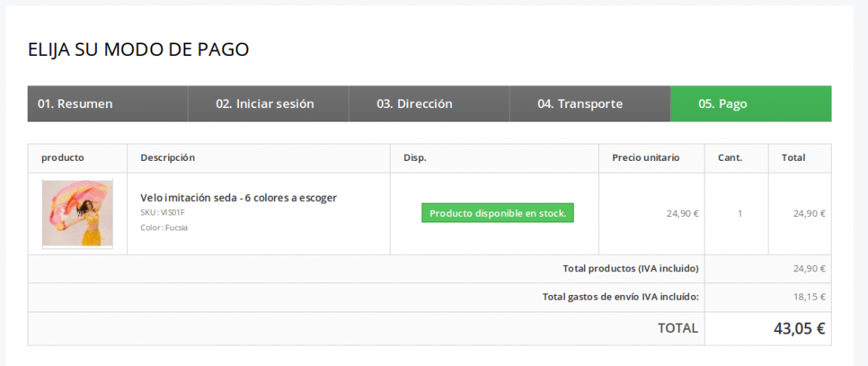Screen dimensions: 868x366
Task: Click the Cant. column header
Action: 730,158
